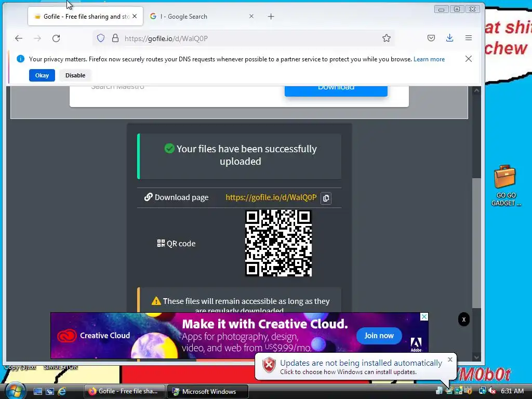Viewport: 532px width, 399px height.
Task: Close the Gofile tab
Action: (135, 16)
